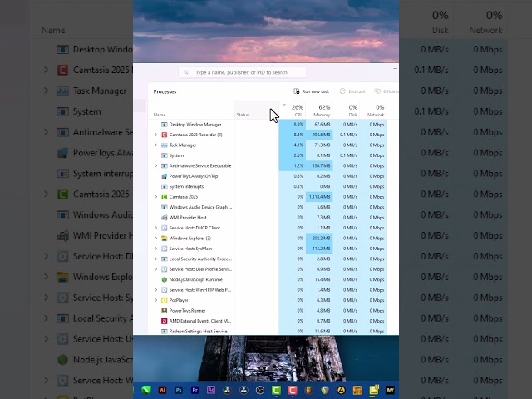Viewport: 532px width, 399px height.
Task: Expand Service Host: WinHTTP Web Proxy
Action: click(156, 290)
